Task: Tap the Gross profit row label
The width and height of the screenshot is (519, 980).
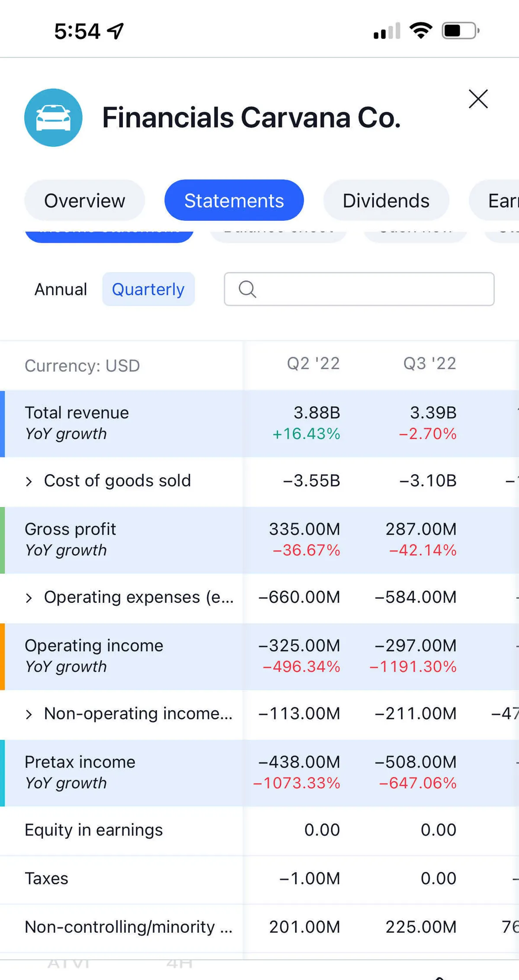Action: pyautogui.click(x=70, y=529)
